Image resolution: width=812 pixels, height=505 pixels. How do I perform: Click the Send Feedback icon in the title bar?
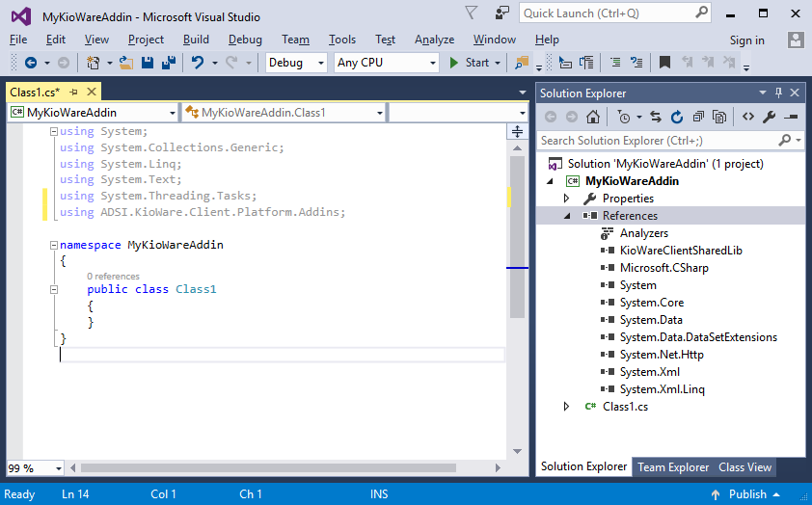[x=501, y=13]
